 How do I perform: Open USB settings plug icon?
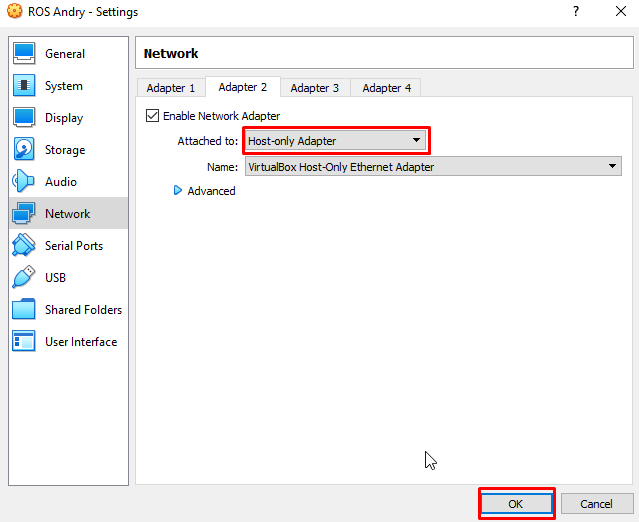point(24,278)
